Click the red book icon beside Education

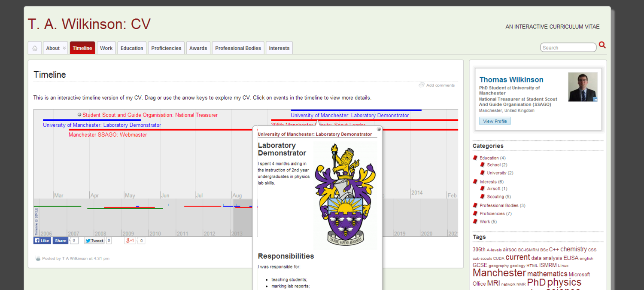tap(475, 158)
